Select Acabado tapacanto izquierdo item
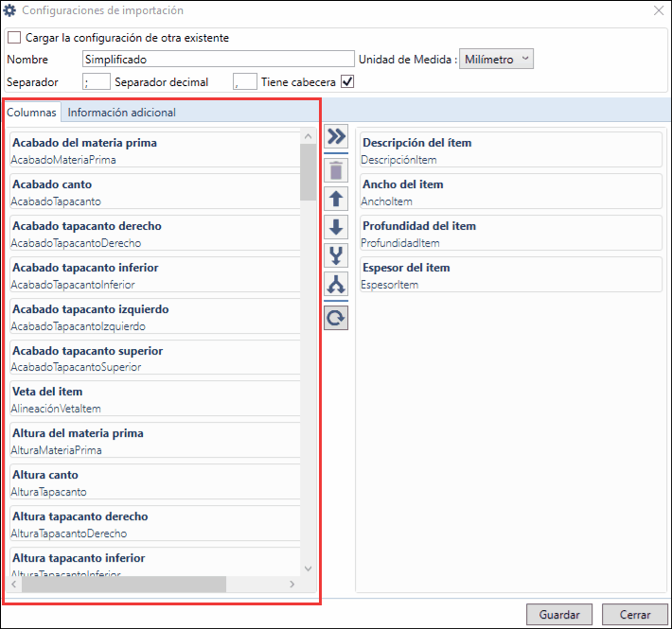Viewport: 672px width, 629px height. click(154, 317)
